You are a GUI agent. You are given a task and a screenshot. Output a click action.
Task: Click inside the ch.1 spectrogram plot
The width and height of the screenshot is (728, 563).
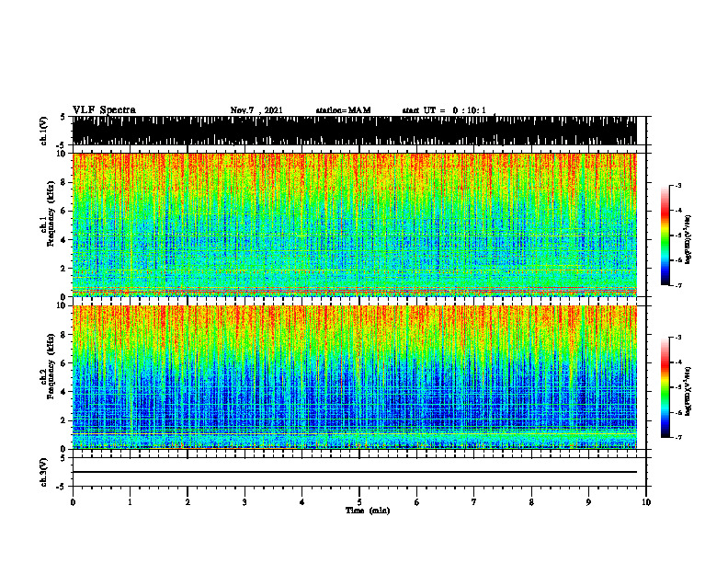point(354,224)
